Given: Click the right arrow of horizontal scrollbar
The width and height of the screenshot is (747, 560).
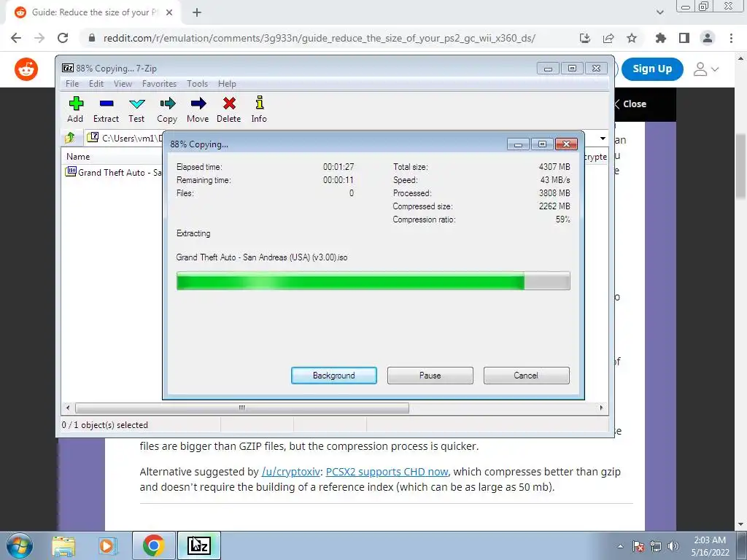Looking at the screenshot, I should click(x=601, y=408).
